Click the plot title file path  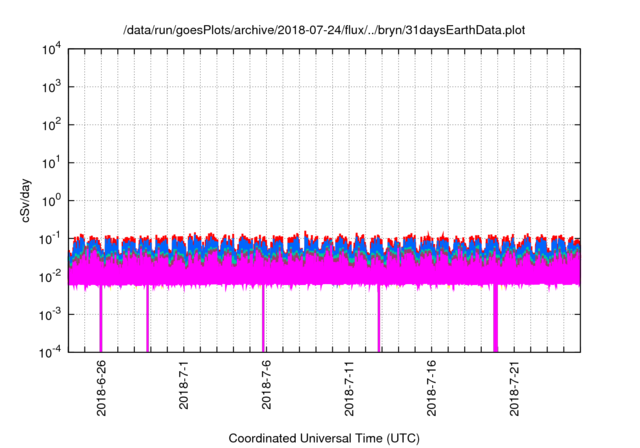[324, 30]
